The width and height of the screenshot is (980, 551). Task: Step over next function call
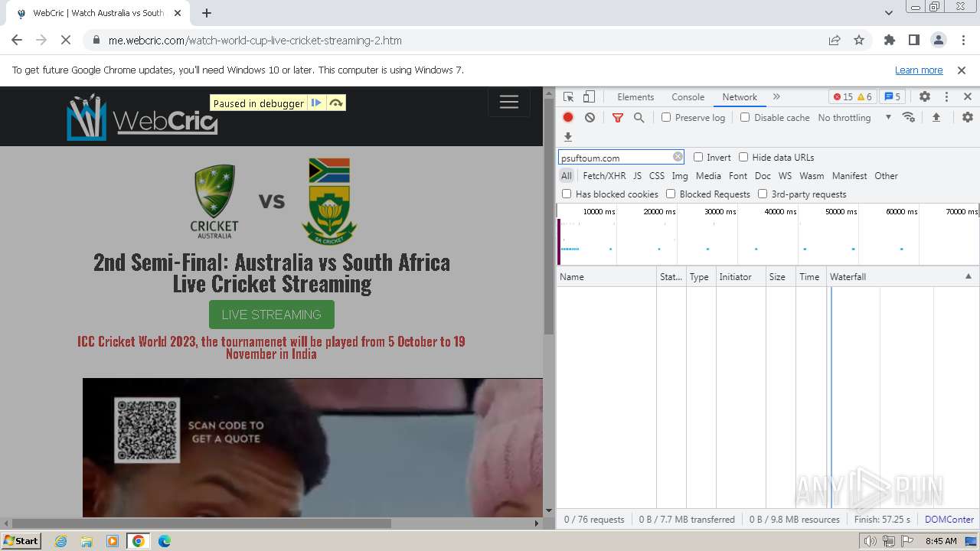(x=335, y=103)
